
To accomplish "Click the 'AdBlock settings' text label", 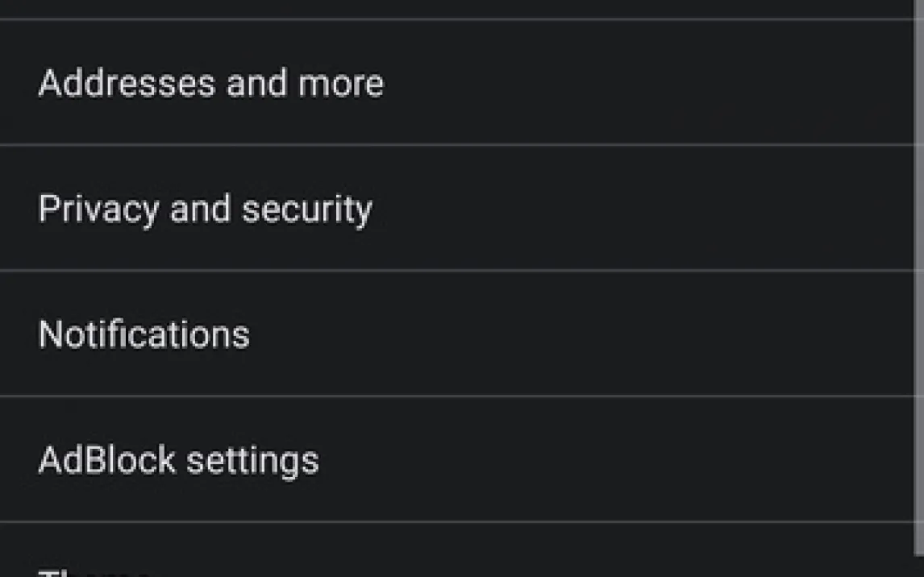I will point(178,460).
